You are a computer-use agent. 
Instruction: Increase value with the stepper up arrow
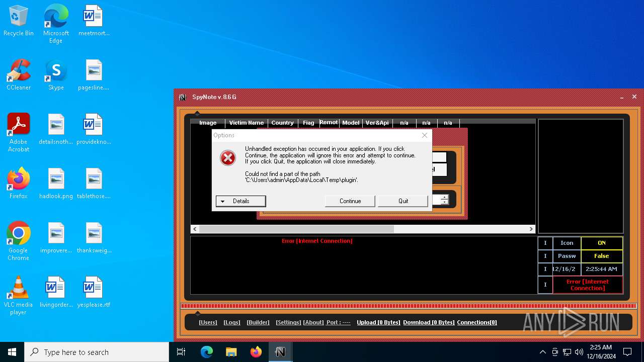coord(444,197)
